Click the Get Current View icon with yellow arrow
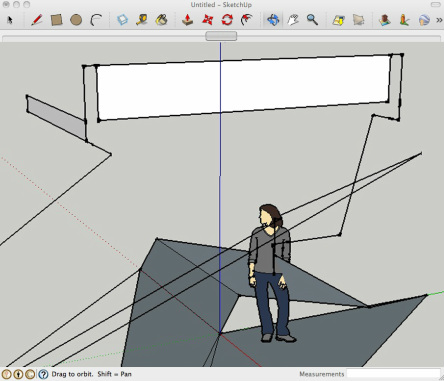 coord(339,20)
